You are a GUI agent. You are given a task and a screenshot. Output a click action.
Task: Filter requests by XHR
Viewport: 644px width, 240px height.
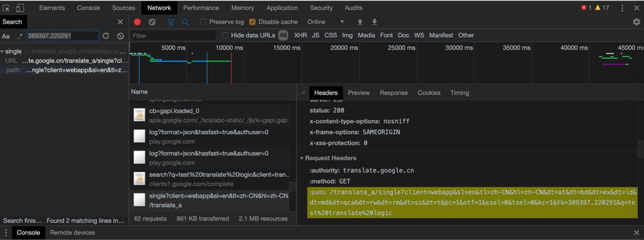[300, 35]
